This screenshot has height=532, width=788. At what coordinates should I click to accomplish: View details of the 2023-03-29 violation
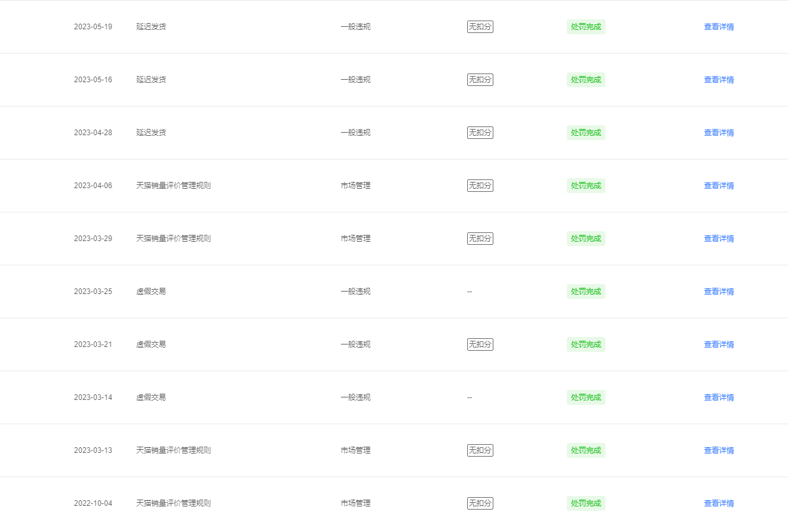(719, 239)
